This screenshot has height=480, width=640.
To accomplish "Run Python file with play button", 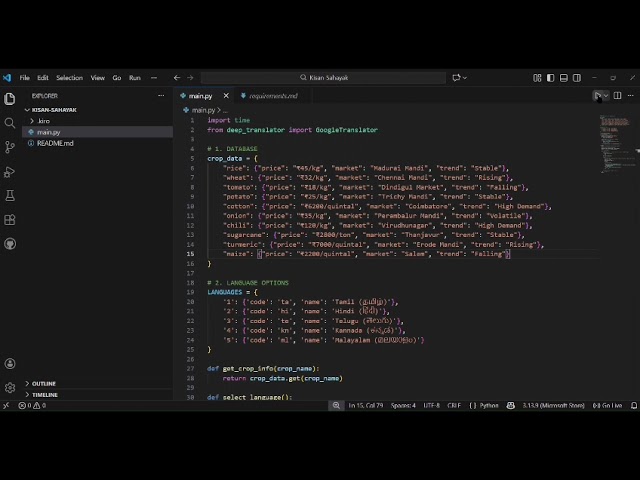I will point(597,96).
